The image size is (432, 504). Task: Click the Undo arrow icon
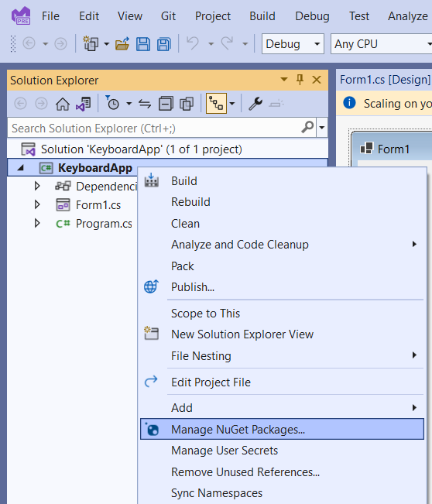click(x=194, y=43)
